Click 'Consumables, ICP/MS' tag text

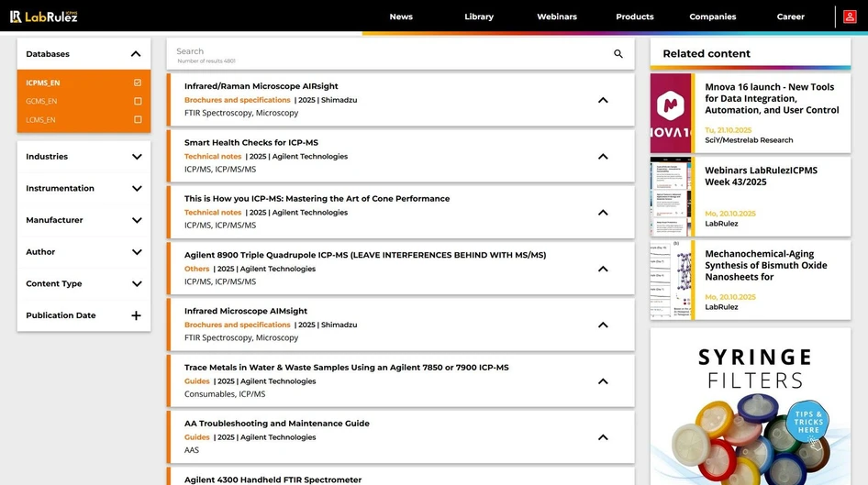pyautogui.click(x=225, y=394)
